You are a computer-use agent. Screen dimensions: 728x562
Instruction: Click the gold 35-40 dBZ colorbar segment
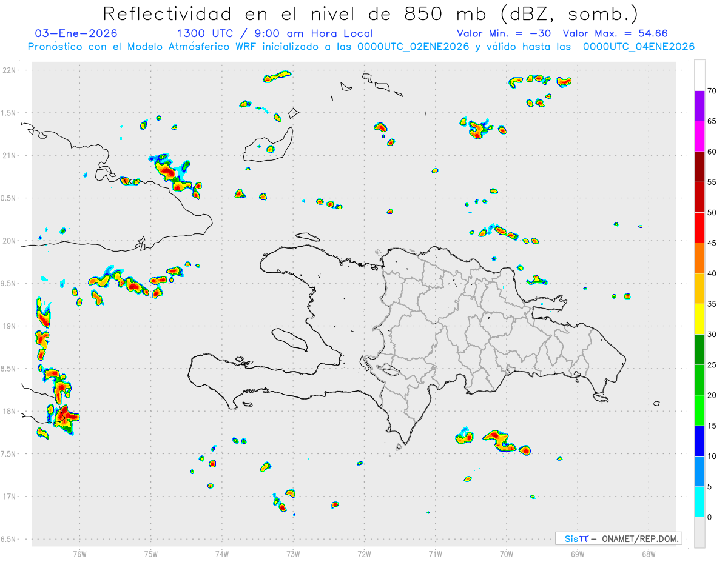(699, 289)
